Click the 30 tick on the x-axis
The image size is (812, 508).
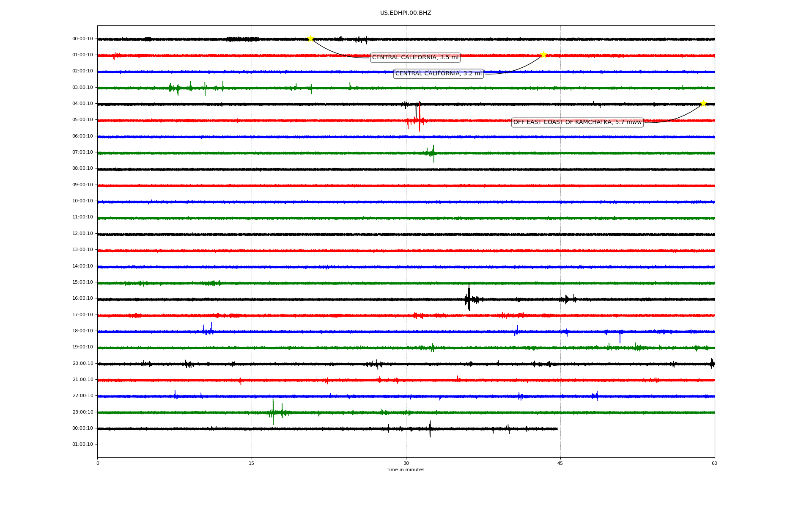coord(406,463)
